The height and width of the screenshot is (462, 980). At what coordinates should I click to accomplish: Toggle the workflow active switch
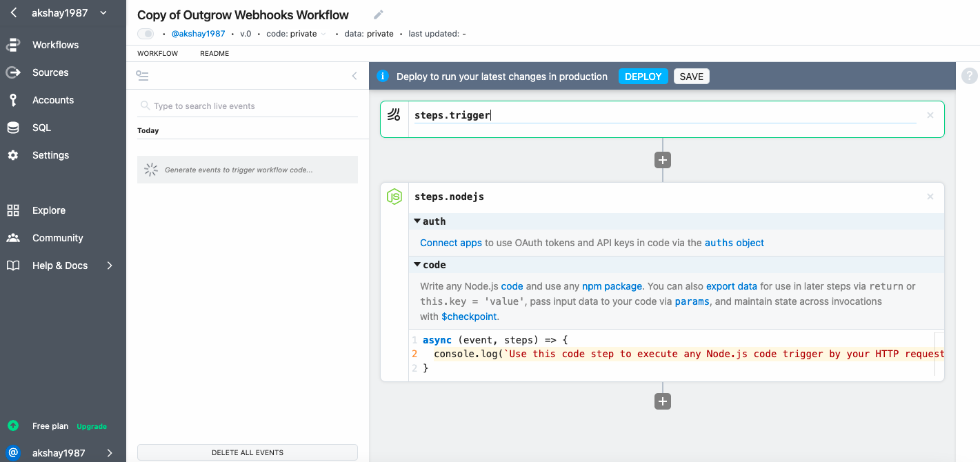(x=146, y=34)
